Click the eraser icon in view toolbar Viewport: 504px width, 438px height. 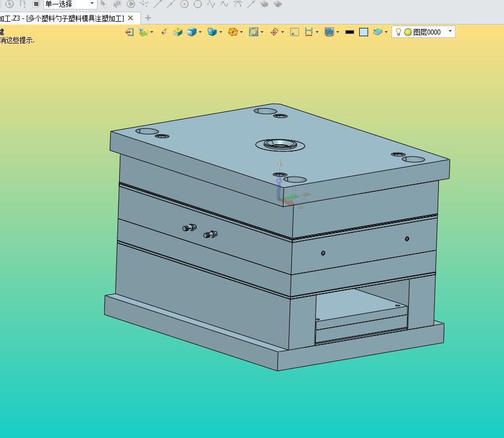click(x=164, y=32)
